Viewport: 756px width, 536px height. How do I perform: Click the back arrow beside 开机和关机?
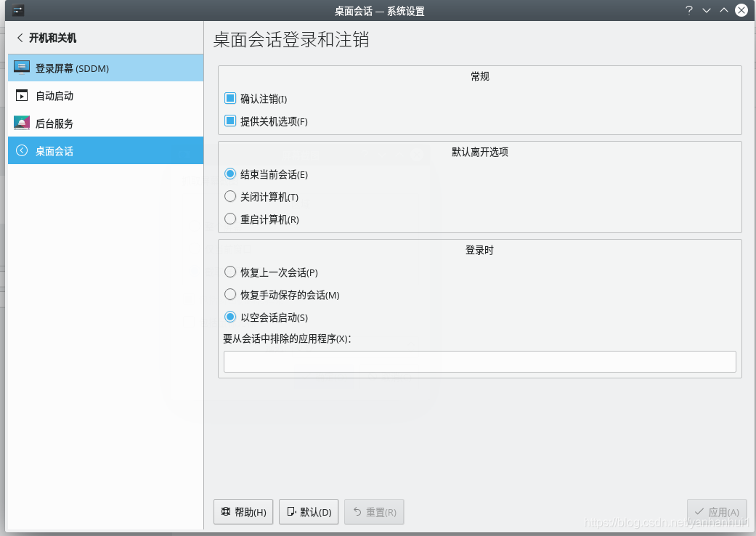point(20,38)
